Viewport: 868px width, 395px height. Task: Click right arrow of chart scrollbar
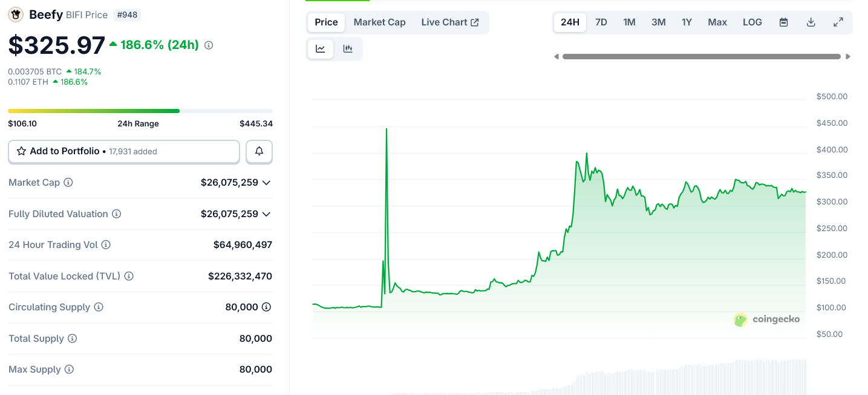848,57
